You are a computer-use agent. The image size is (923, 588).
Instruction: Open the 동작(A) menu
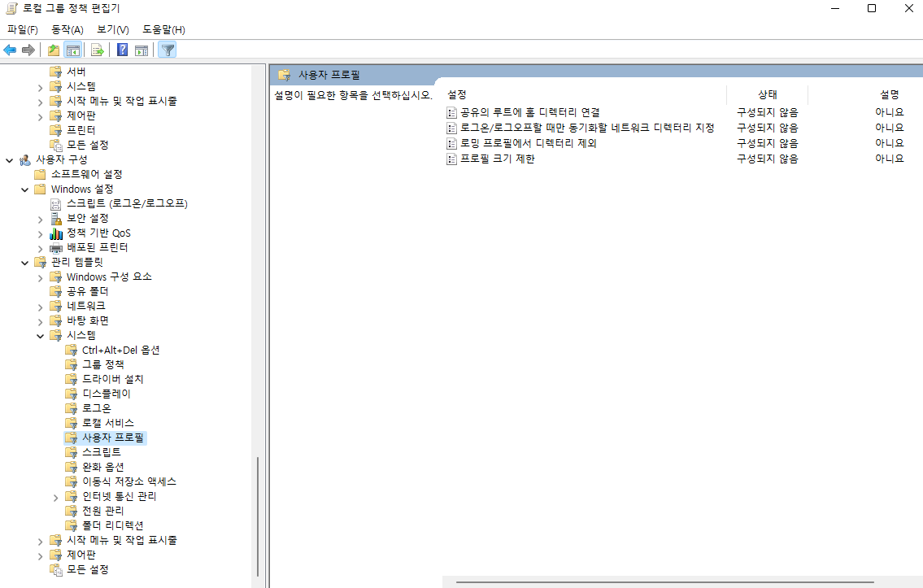pos(67,29)
